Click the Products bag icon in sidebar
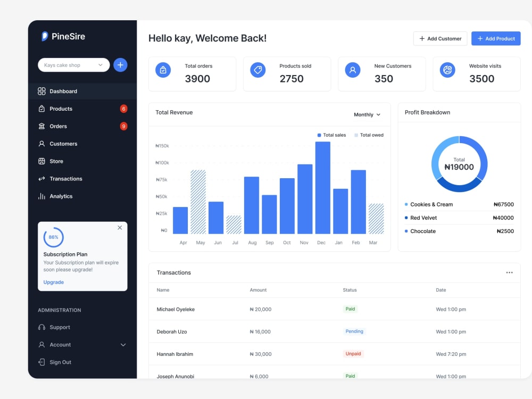 point(41,109)
